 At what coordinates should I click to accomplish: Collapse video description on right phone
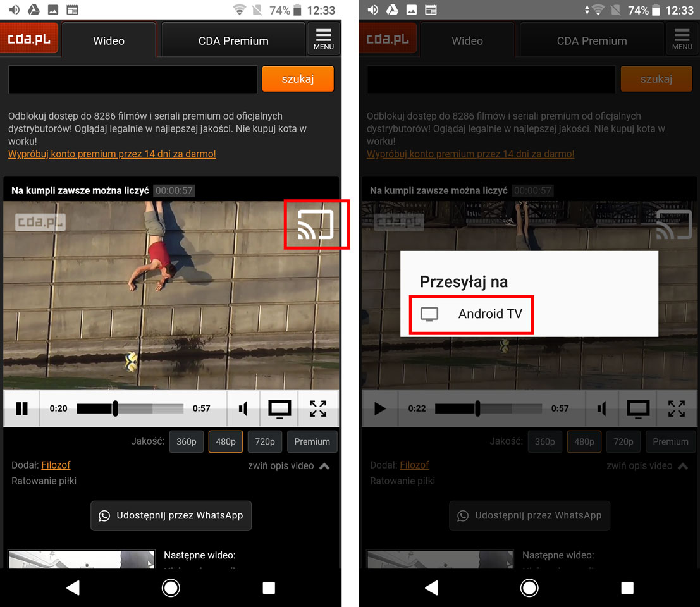[647, 466]
